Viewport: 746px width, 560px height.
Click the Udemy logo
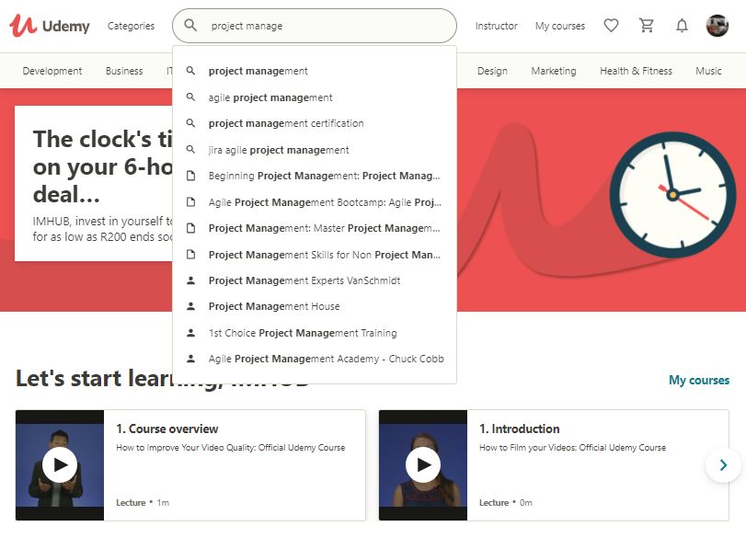click(50, 26)
